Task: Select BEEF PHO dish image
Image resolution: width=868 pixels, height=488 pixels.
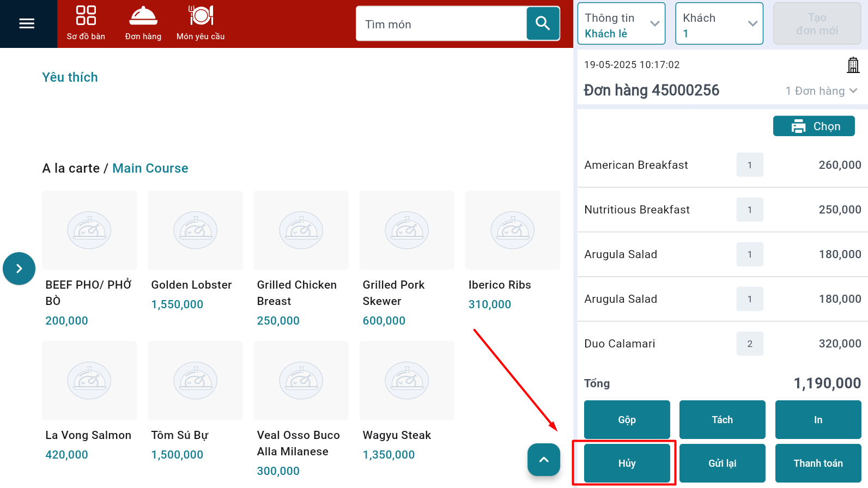Action: click(x=89, y=230)
